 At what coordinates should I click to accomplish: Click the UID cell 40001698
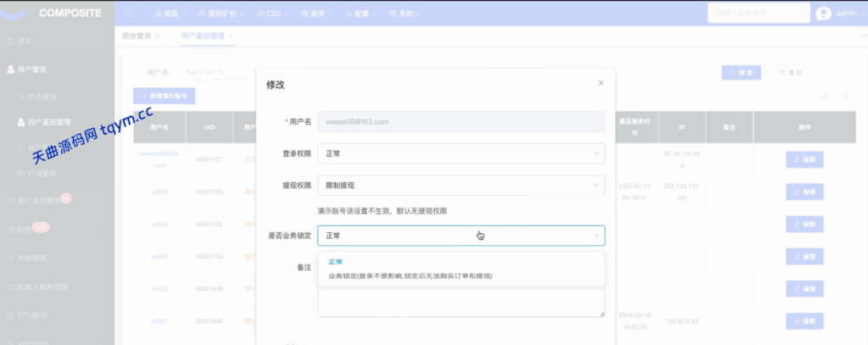pos(209,288)
